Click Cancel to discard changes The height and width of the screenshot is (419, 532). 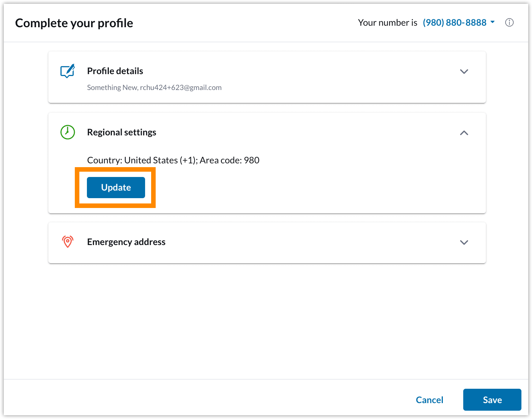tap(430, 400)
